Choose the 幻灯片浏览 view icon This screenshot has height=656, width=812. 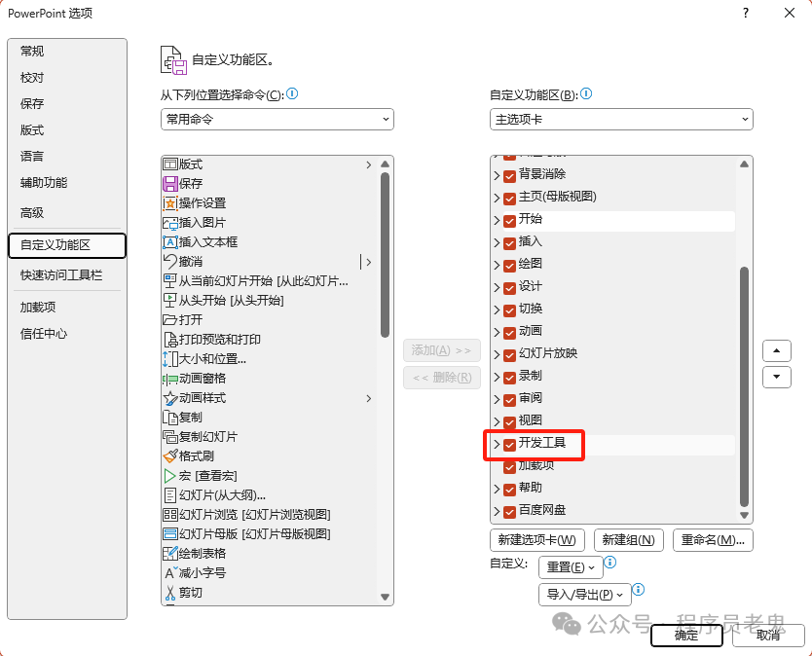pyautogui.click(x=170, y=515)
